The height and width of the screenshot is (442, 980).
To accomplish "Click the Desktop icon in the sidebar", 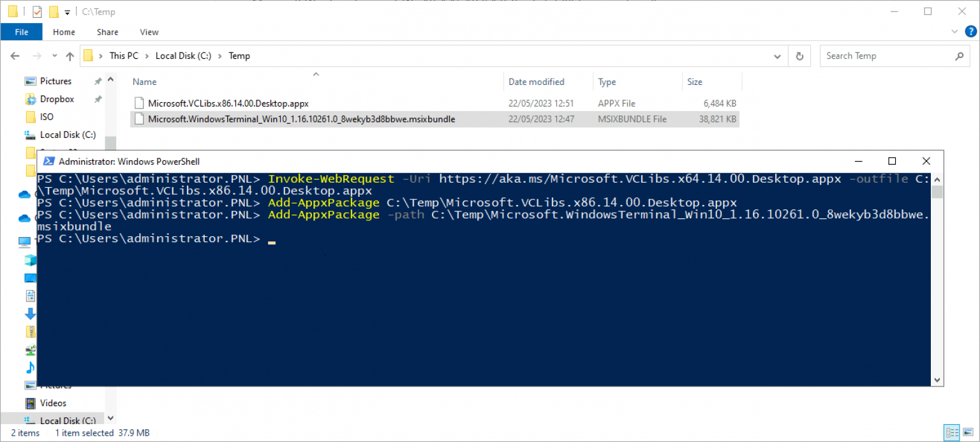I will pyautogui.click(x=29, y=278).
